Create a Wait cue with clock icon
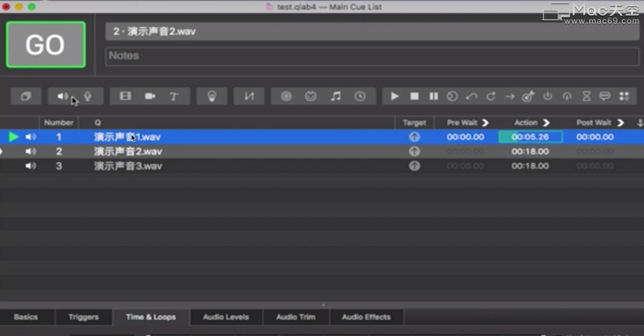The height and width of the screenshot is (336, 644). (x=360, y=96)
